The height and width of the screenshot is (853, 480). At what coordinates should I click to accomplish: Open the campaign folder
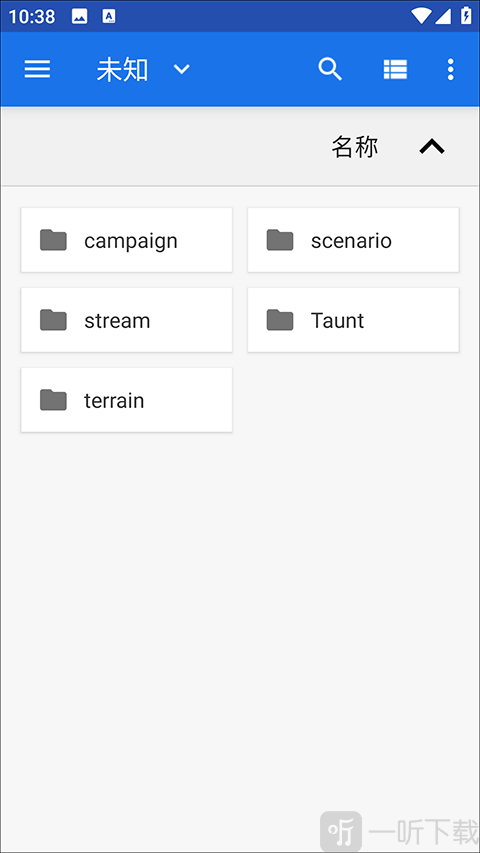coord(127,240)
